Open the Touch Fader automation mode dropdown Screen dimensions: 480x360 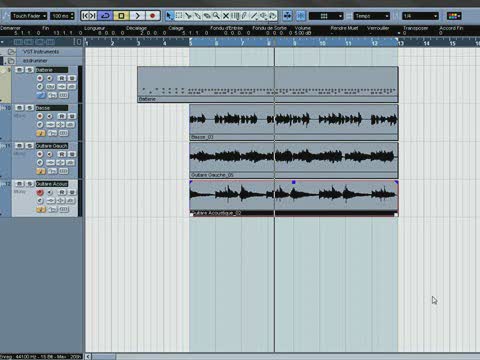pos(29,16)
